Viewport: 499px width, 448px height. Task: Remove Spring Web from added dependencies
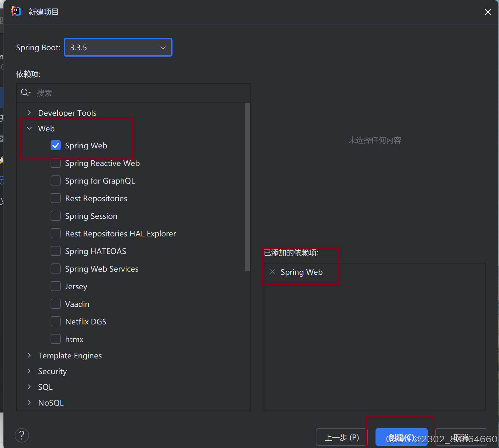pyautogui.click(x=272, y=272)
